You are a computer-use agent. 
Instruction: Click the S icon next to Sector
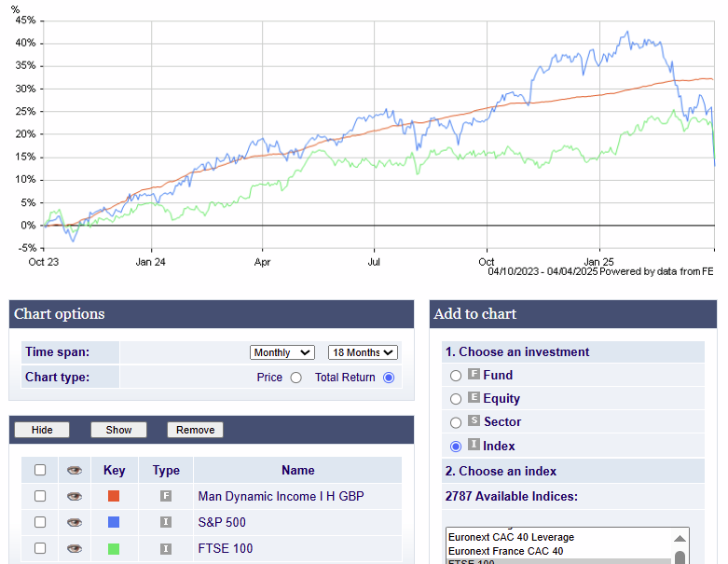pos(474,422)
